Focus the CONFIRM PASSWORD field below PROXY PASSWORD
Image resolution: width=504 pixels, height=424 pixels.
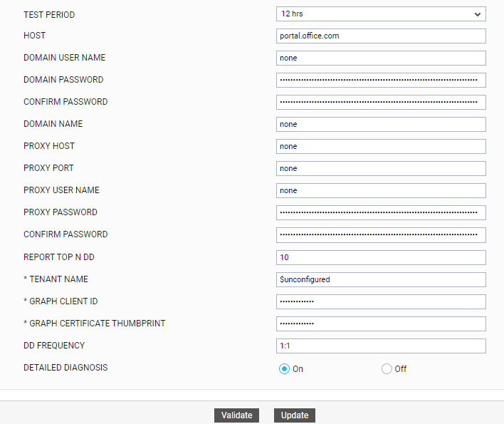coord(381,235)
